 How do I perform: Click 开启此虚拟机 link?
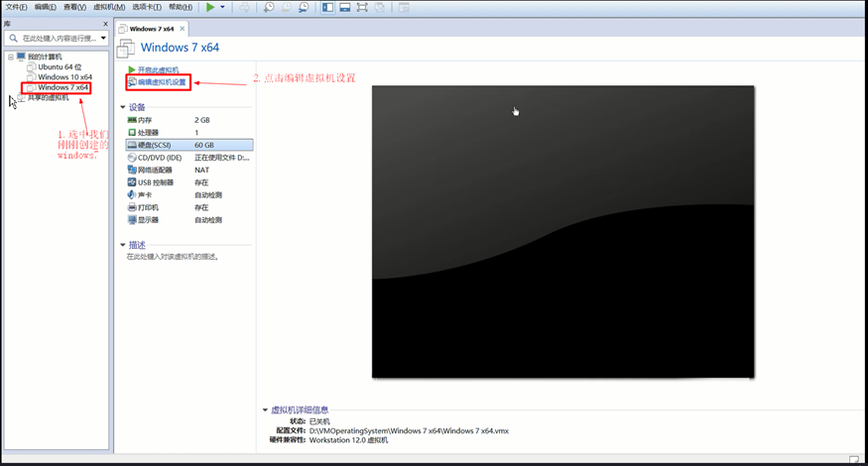pyautogui.click(x=158, y=70)
